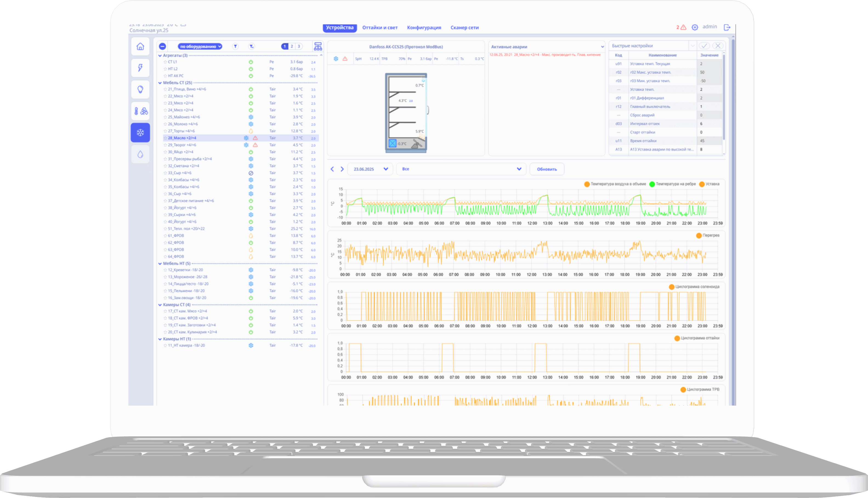
Task: Click the logout icon next to admin
Action: point(727,27)
